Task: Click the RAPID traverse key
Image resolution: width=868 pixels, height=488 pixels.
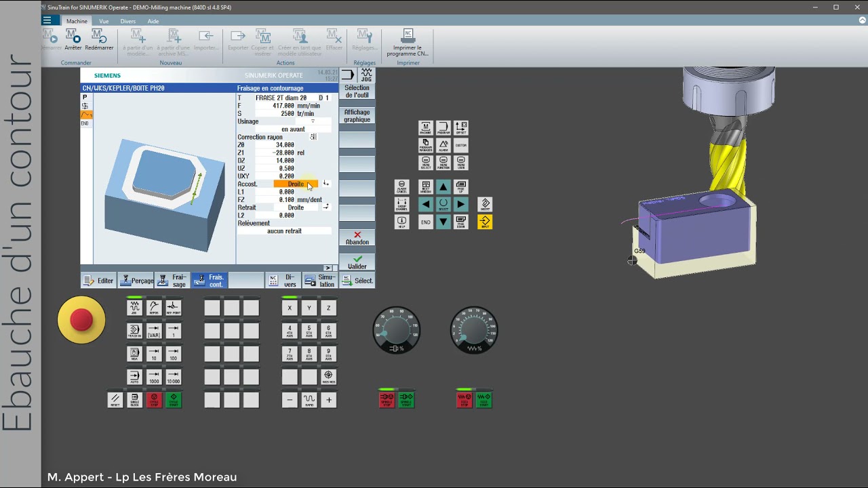Action: click(x=309, y=400)
